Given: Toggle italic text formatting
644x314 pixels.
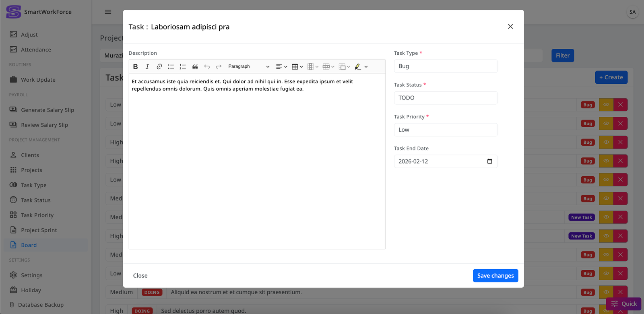Looking at the screenshot, I should click(147, 67).
